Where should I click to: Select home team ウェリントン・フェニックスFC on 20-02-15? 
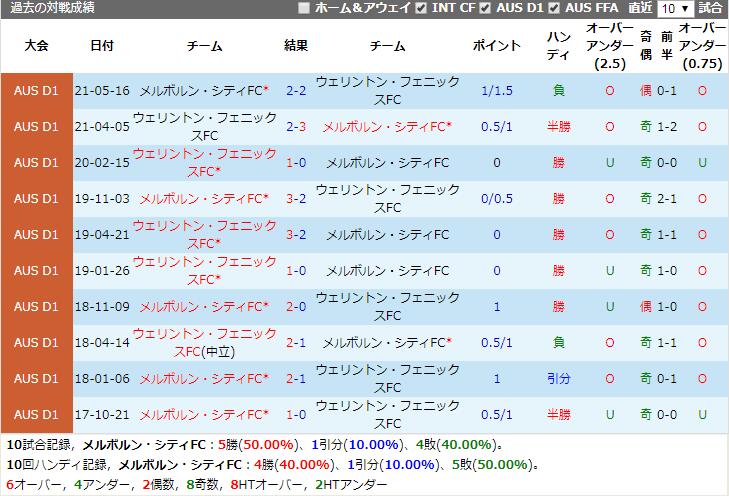click(204, 163)
